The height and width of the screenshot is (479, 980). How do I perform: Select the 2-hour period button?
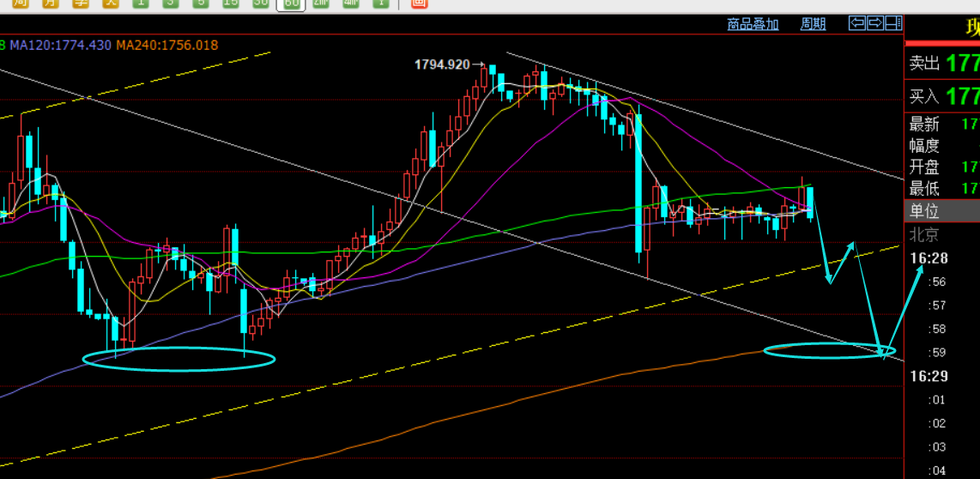tap(321, 3)
